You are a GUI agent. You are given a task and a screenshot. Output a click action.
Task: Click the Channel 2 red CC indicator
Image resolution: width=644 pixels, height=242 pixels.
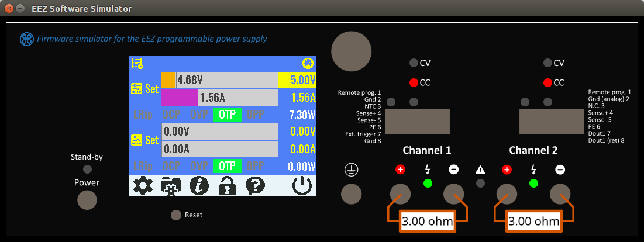(547, 83)
